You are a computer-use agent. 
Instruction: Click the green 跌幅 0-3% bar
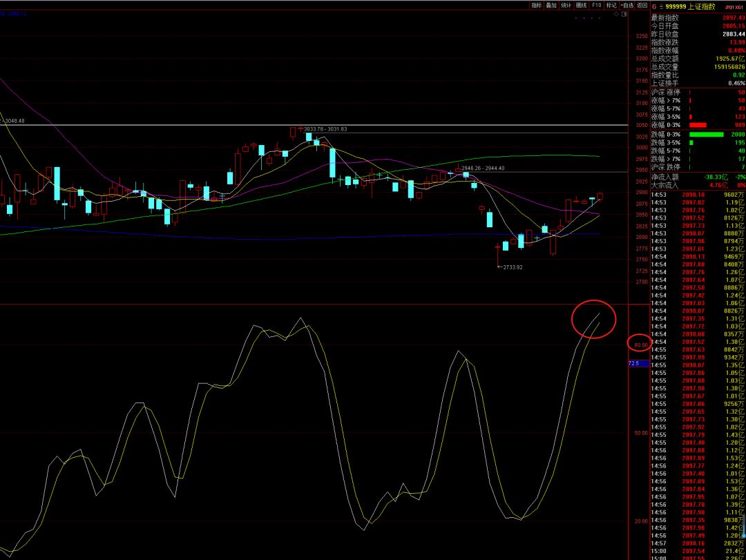(x=706, y=135)
